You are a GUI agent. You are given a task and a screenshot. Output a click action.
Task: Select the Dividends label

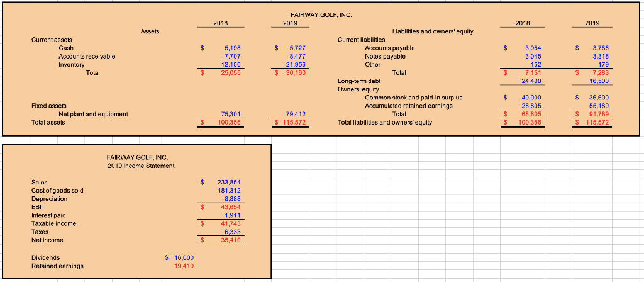point(45,257)
